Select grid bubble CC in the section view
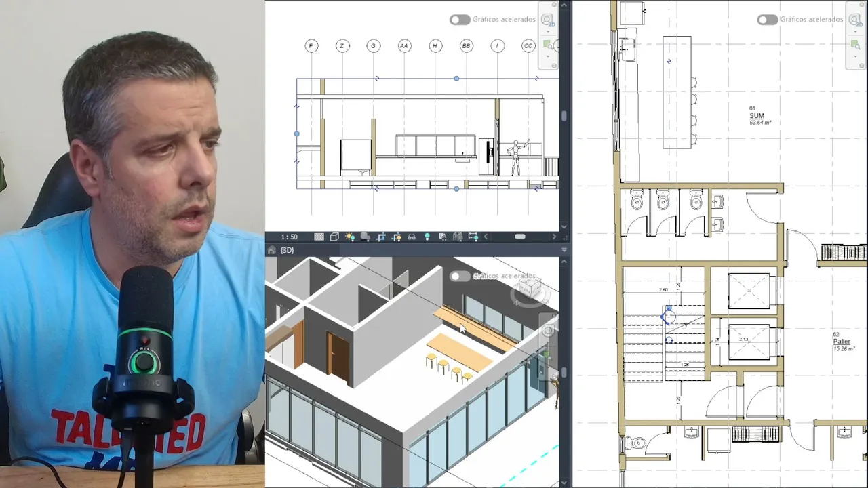This screenshot has height=488, width=868. pyautogui.click(x=528, y=46)
